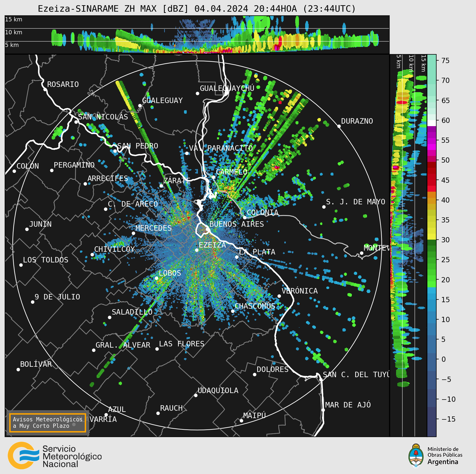
Task: Click the PERGAMINO city label
Action: coord(74,165)
